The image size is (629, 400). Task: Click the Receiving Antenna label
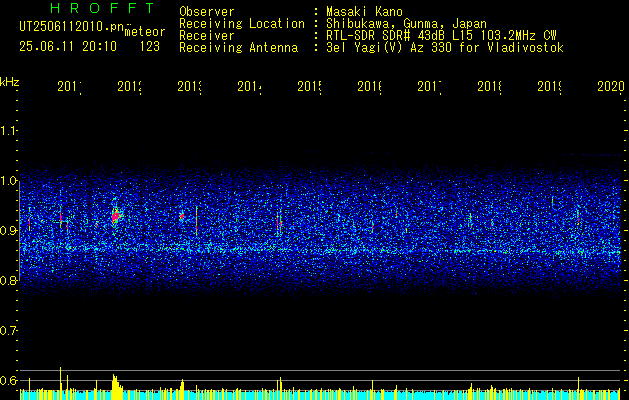coord(239,48)
